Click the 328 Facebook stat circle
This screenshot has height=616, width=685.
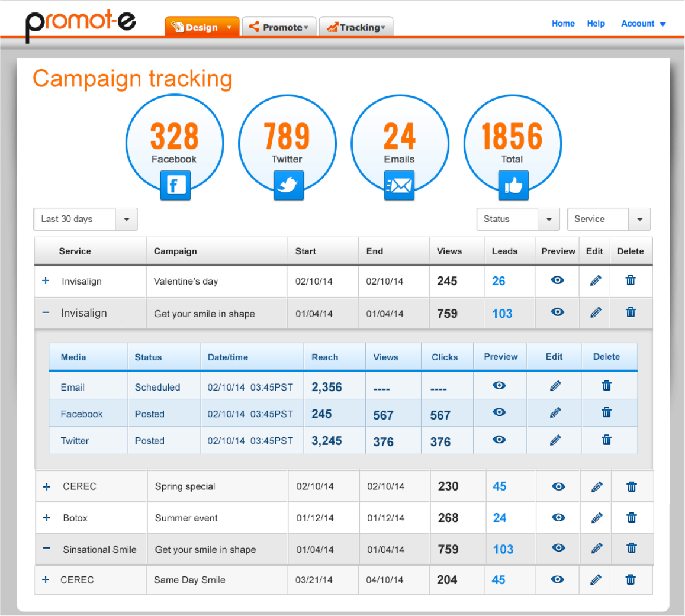pos(175,144)
